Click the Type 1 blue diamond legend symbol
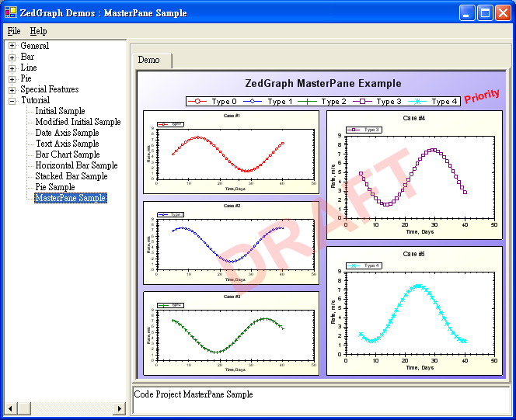The height and width of the screenshot is (420, 516). coord(253,101)
